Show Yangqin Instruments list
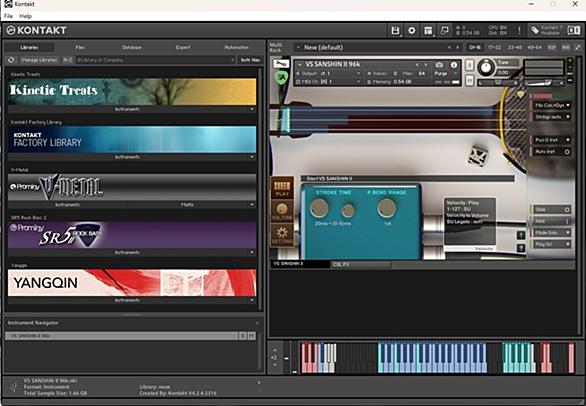 point(127,300)
